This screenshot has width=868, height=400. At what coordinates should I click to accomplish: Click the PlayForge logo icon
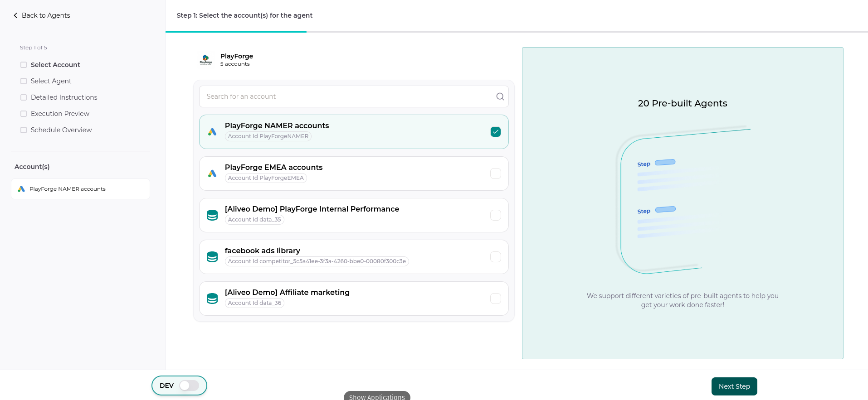click(206, 60)
